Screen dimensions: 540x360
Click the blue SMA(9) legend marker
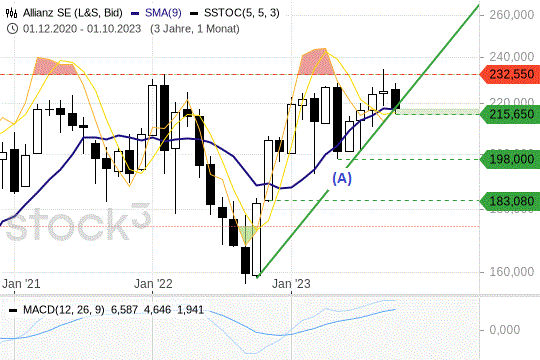135,13
